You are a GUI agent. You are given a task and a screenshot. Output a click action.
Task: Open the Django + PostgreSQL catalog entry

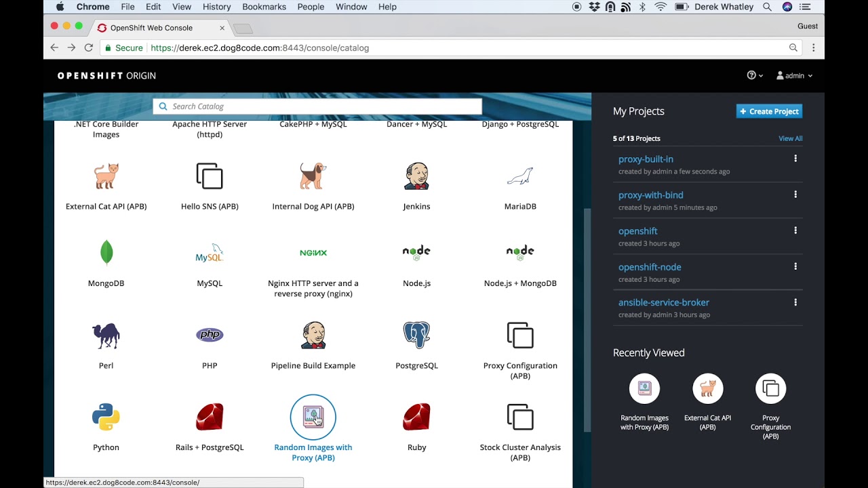[520, 125]
